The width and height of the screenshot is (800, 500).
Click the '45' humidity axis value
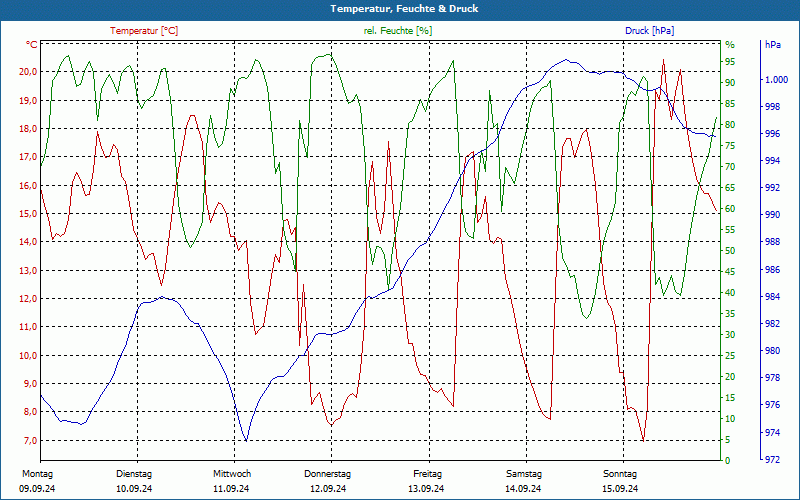(730, 272)
